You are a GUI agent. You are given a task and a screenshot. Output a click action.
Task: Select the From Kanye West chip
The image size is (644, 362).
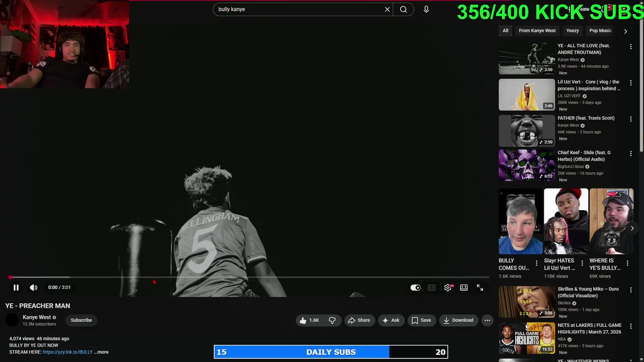coord(537,31)
